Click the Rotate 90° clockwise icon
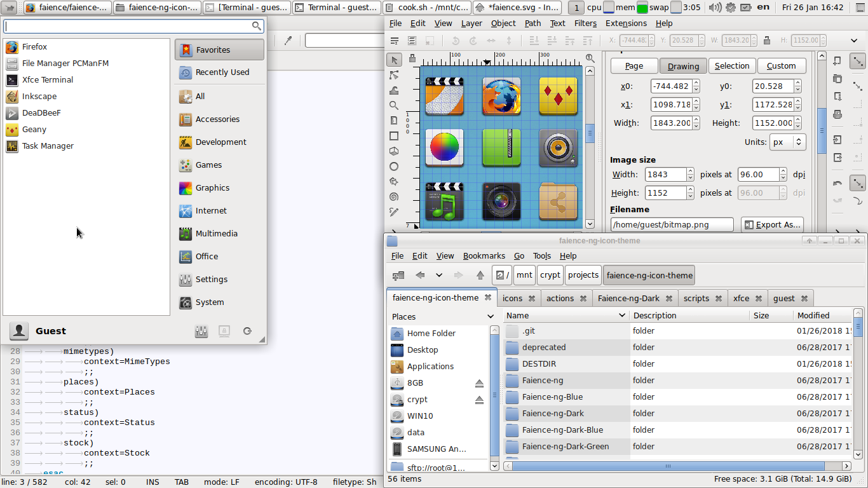 (x=473, y=40)
